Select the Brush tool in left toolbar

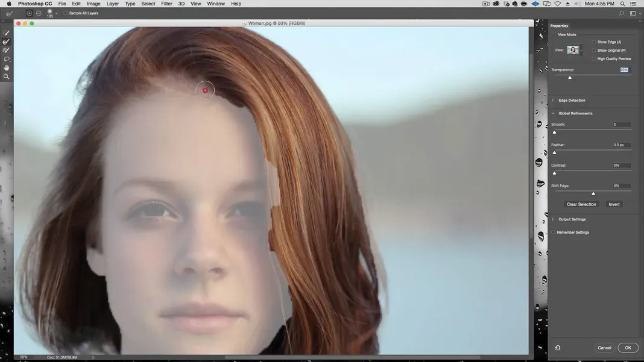click(x=6, y=50)
